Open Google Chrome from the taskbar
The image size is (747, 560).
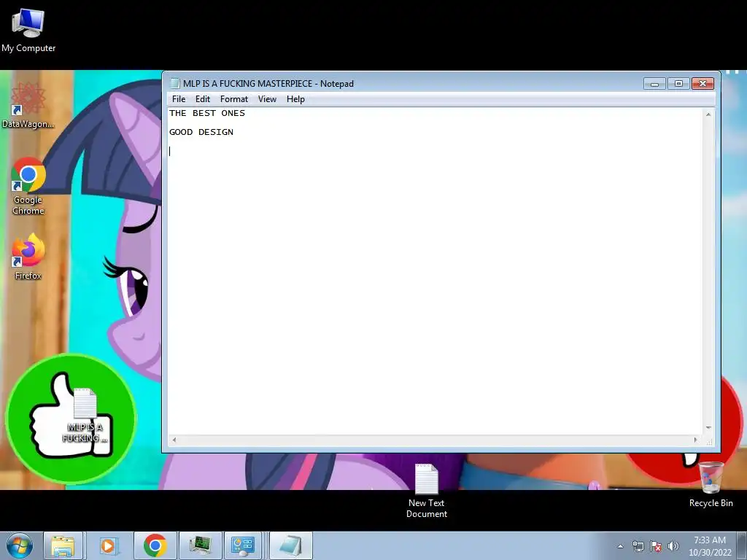(x=155, y=545)
